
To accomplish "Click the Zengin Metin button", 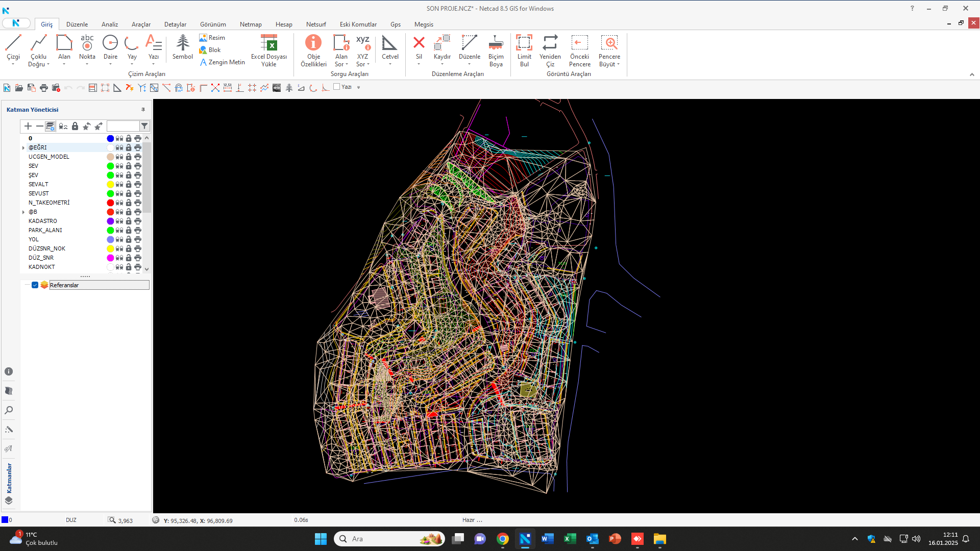I will (222, 62).
